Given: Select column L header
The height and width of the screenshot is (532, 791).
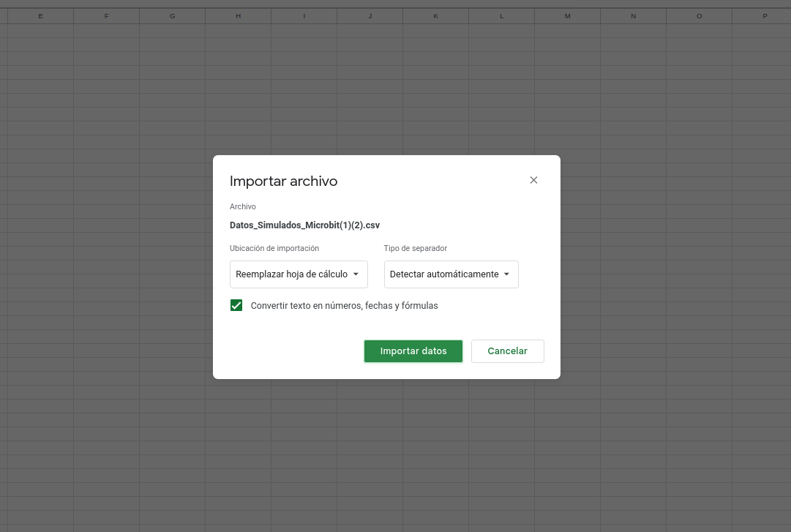Looking at the screenshot, I should coord(501,15).
